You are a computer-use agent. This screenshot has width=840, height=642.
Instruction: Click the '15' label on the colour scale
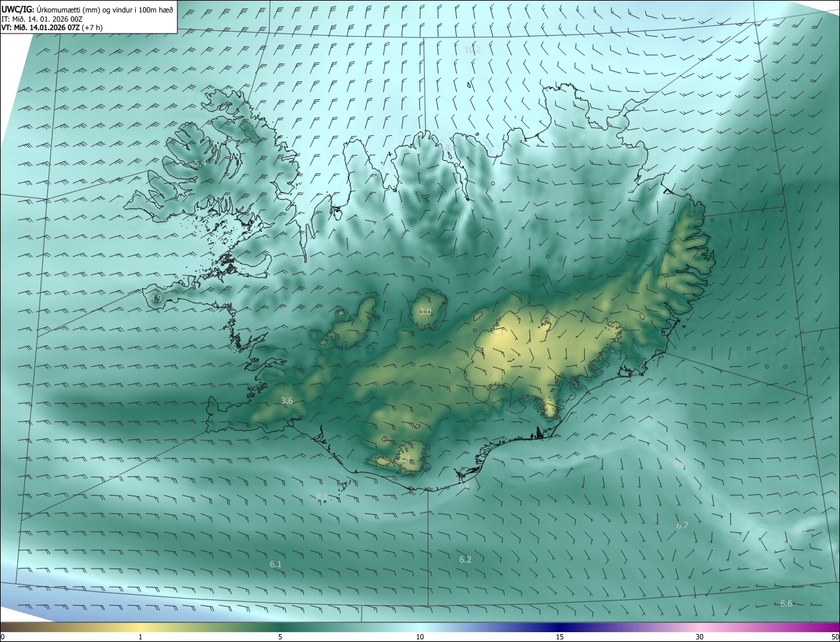560,637
